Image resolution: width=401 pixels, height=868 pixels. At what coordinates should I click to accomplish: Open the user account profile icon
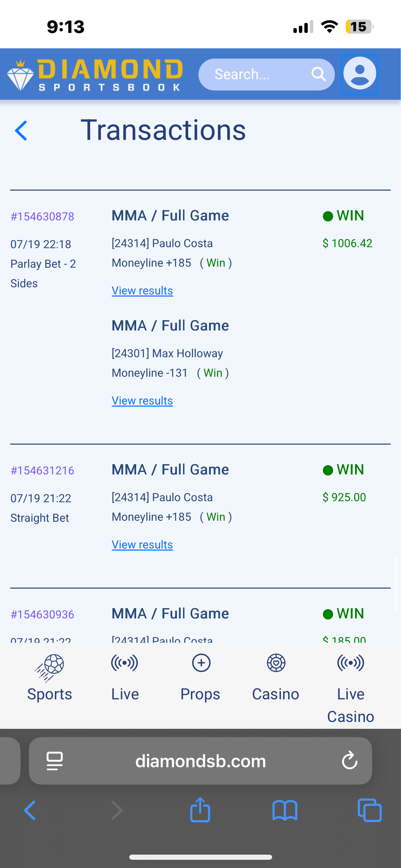[x=360, y=74]
